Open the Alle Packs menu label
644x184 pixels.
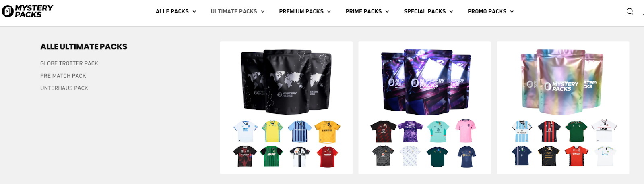[172, 11]
